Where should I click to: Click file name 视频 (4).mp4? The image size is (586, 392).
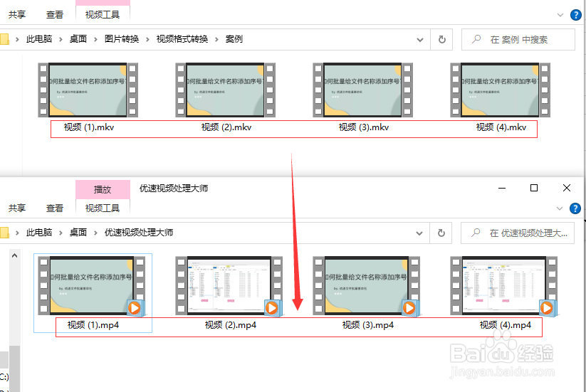pos(506,325)
